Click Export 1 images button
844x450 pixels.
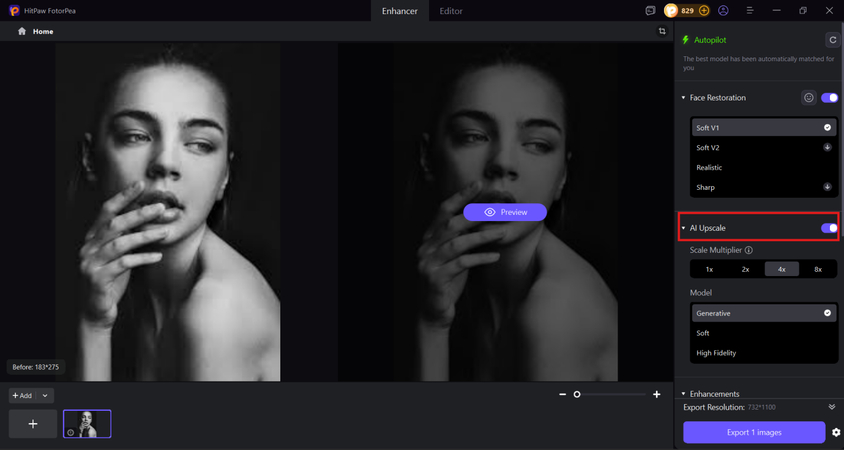pos(754,432)
